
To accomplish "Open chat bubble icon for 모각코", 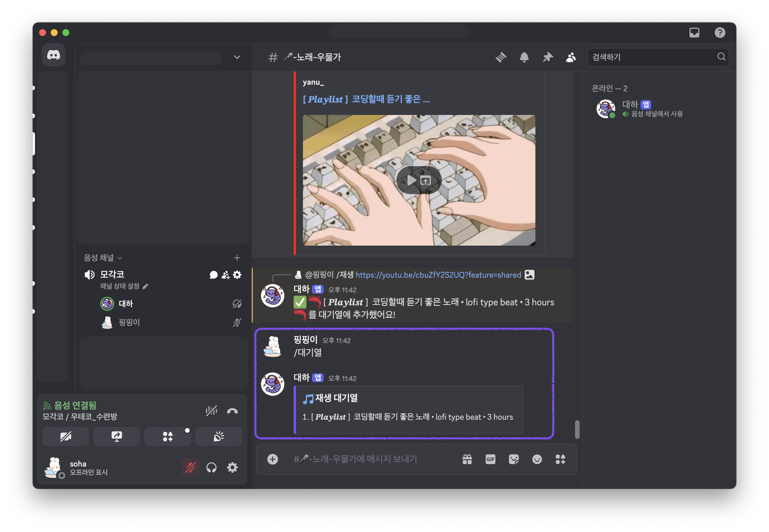I will (214, 275).
